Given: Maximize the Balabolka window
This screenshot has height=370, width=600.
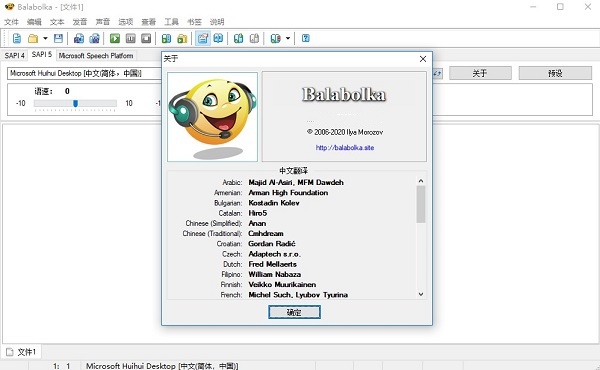Looking at the screenshot, I should [560, 7].
